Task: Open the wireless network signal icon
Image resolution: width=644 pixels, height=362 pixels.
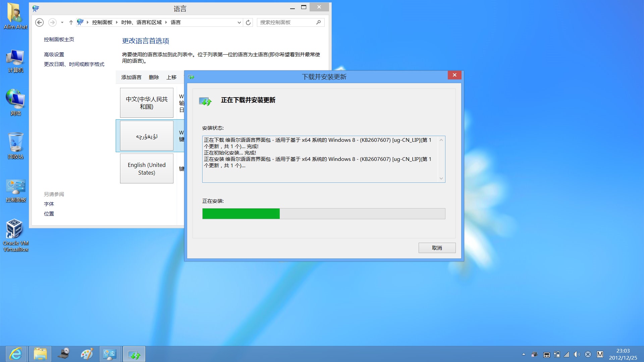Action: point(567,354)
